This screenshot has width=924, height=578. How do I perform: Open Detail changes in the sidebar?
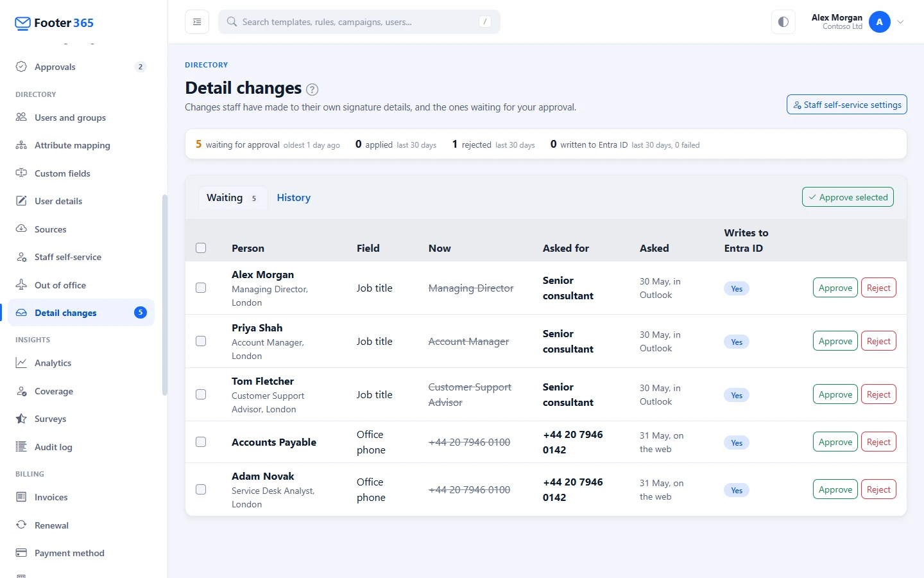click(x=81, y=313)
